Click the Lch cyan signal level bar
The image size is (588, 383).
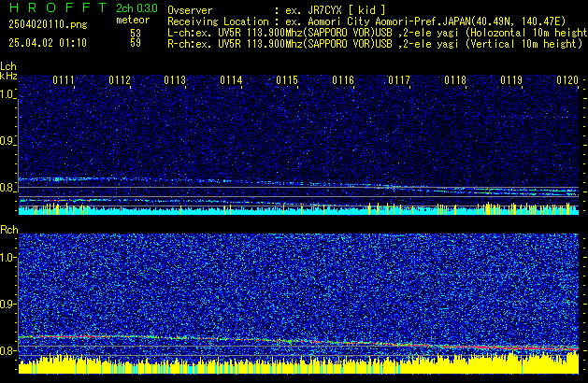298,210
